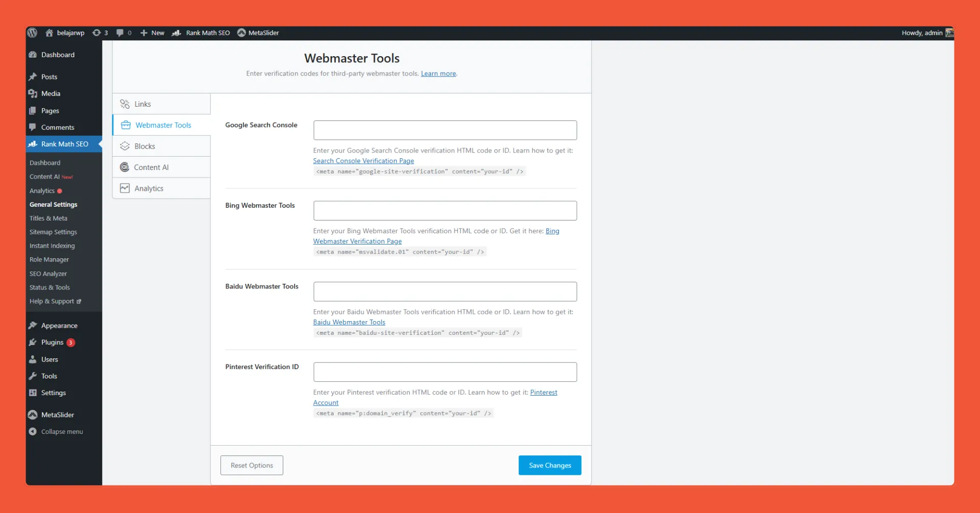Open the Content AI tab
Viewport: 980px width, 513px height.
click(151, 167)
